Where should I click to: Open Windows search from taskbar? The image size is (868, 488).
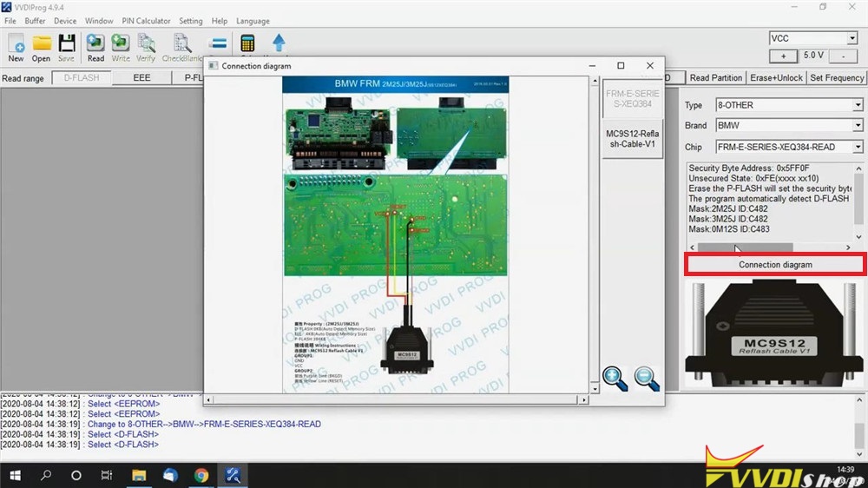(x=46, y=475)
